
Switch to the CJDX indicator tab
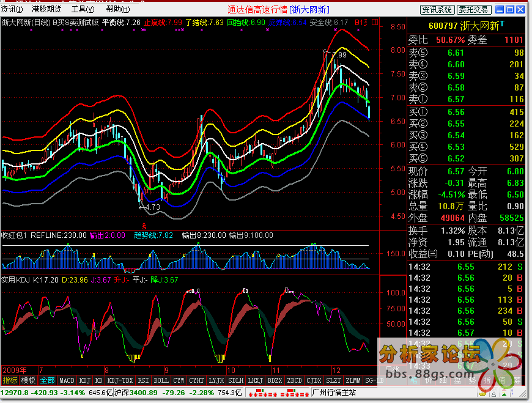coord(314,380)
